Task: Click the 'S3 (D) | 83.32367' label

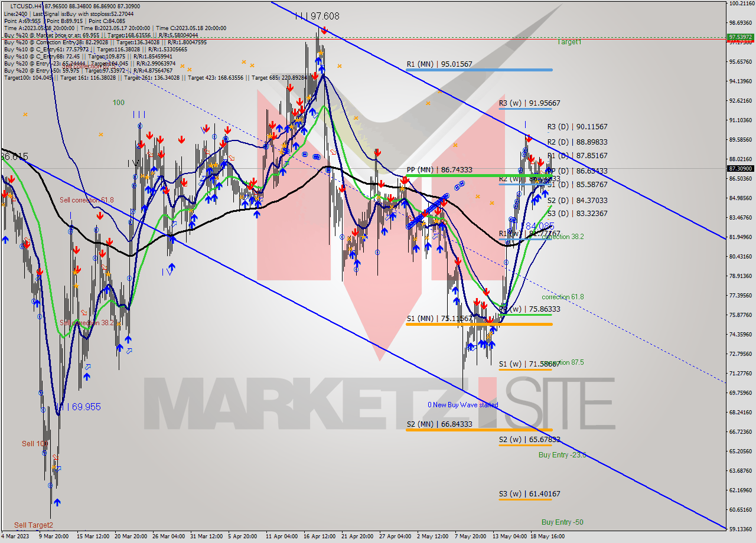Action: (x=577, y=214)
